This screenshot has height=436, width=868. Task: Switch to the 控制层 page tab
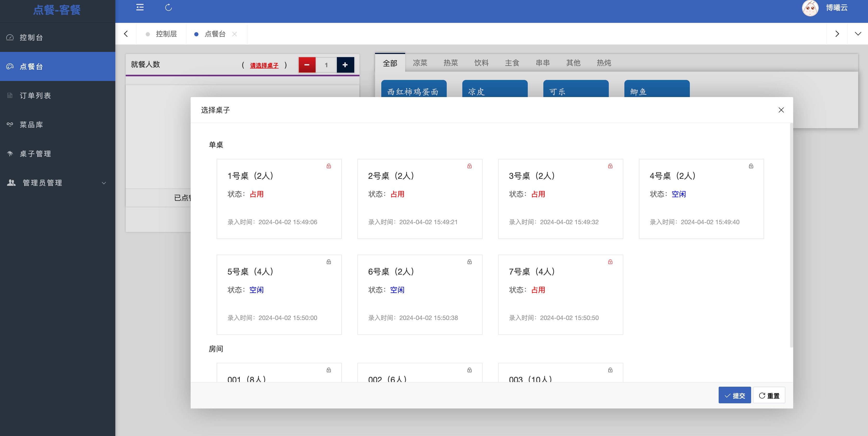(x=161, y=34)
